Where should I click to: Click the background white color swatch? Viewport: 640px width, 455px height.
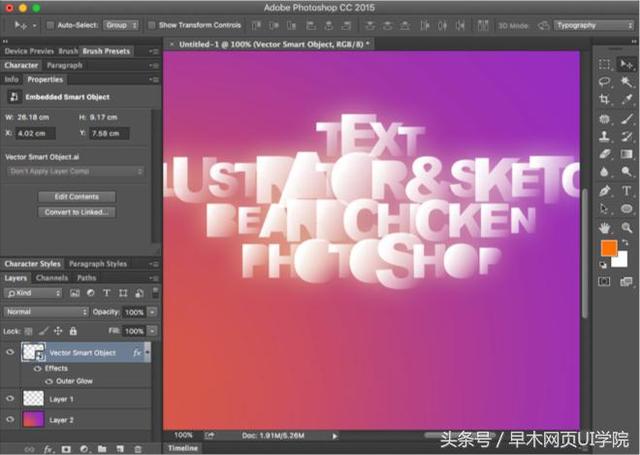tap(621, 261)
